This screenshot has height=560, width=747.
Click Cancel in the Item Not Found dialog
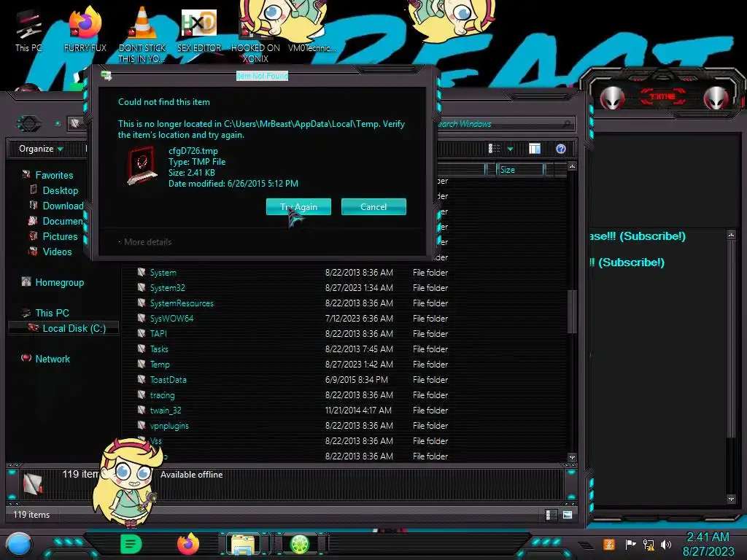(x=373, y=206)
